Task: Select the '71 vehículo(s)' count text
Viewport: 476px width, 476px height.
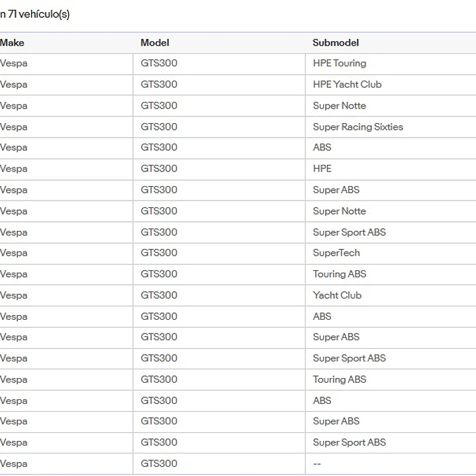Action: [39, 15]
